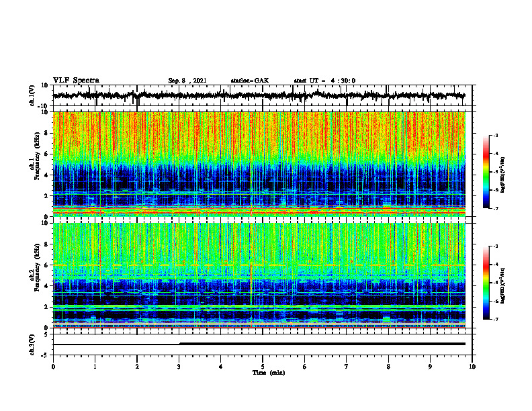
Task: Click the ch.3 black trace line panel
Action: [262, 345]
